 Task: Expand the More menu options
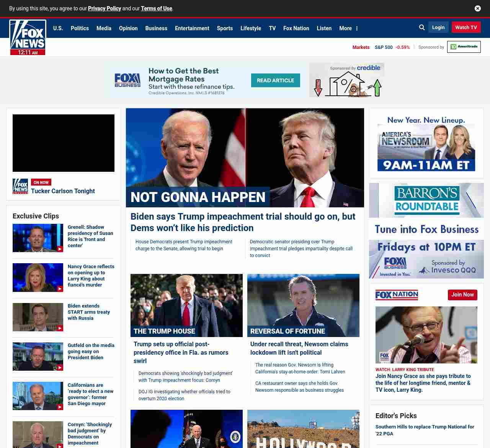[x=348, y=28]
